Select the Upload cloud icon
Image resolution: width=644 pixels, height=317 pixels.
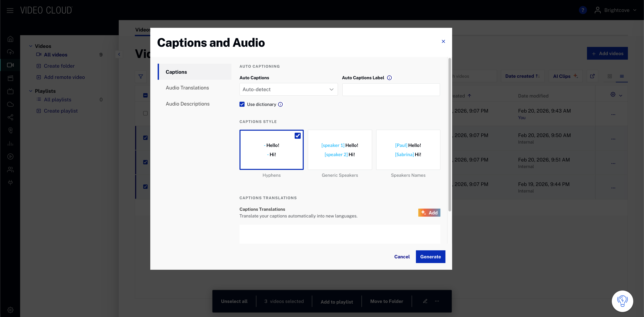click(10, 52)
